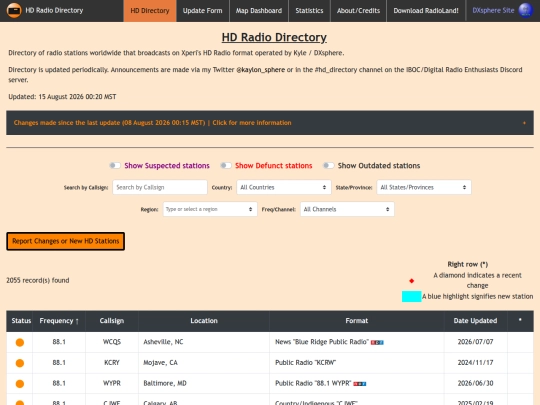This screenshot has width=540, height=405.
Task: Open the About/Credits tab
Action: pyautogui.click(x=358, y=11)
